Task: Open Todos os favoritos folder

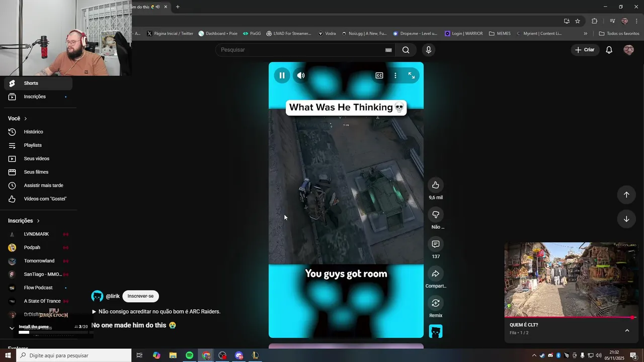Action: click(619, 34)
